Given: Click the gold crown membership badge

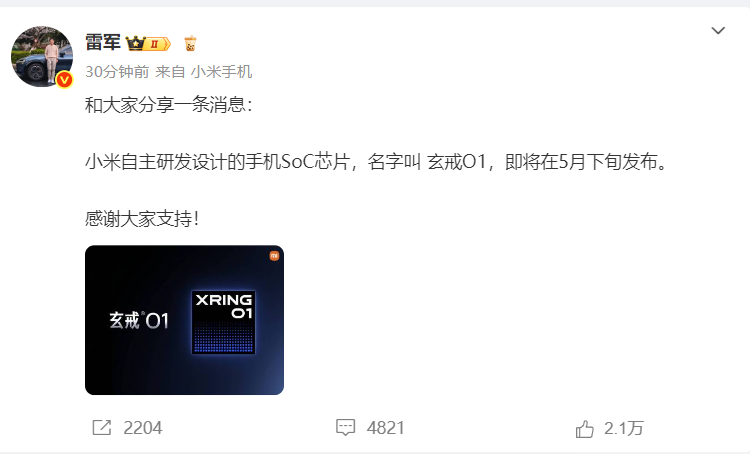Looking at the screenshot, I should pyautogui.click(x=135, y=44).
